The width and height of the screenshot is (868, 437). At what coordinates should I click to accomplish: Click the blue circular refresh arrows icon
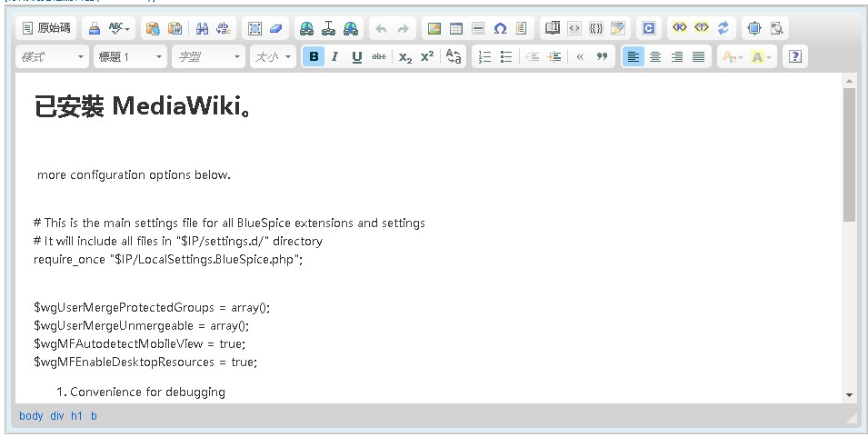pyautogui.click(x=723, y=28)
